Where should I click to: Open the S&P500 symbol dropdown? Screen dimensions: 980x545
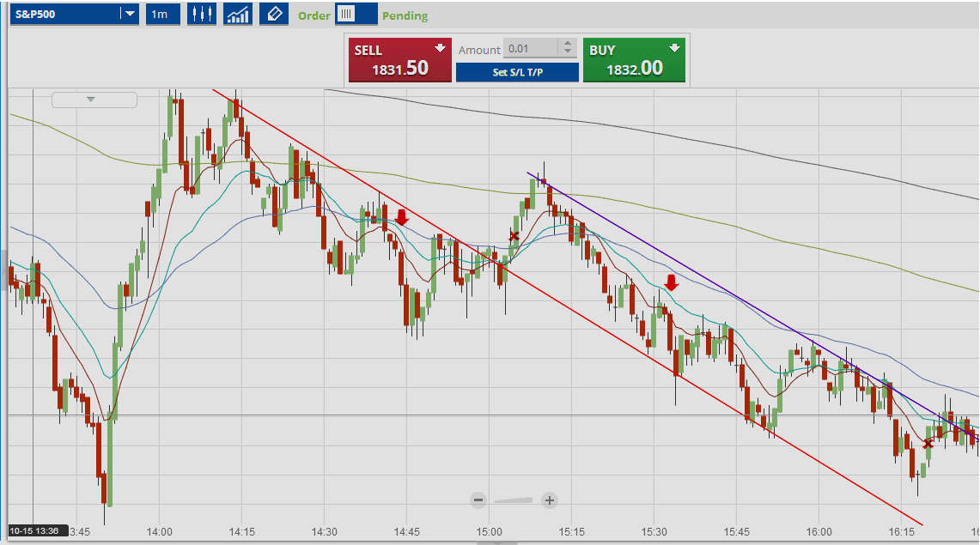74,14
